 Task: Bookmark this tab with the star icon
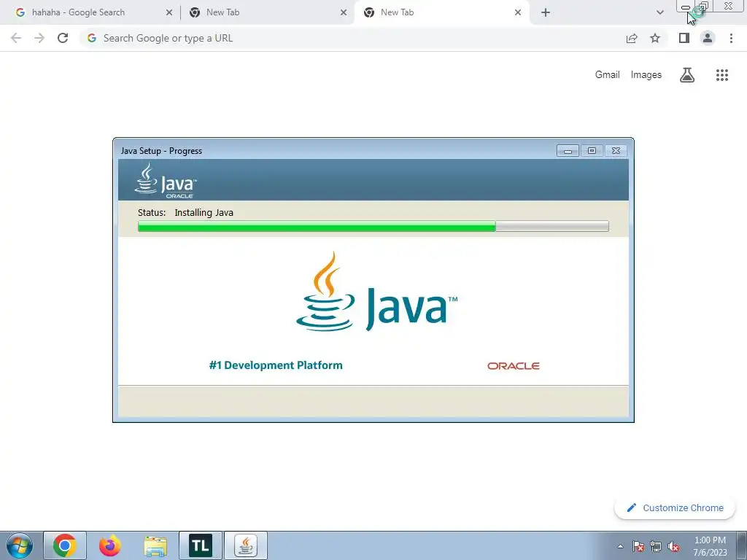point(655,38)
